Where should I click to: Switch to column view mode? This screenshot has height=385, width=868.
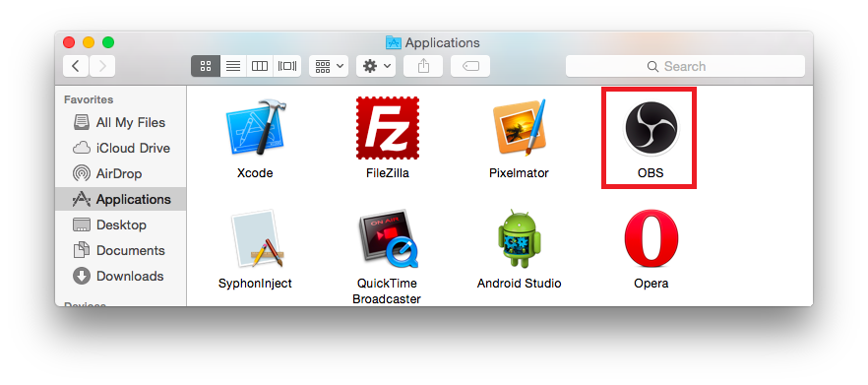pyautogui.click(x=260, y=67)
